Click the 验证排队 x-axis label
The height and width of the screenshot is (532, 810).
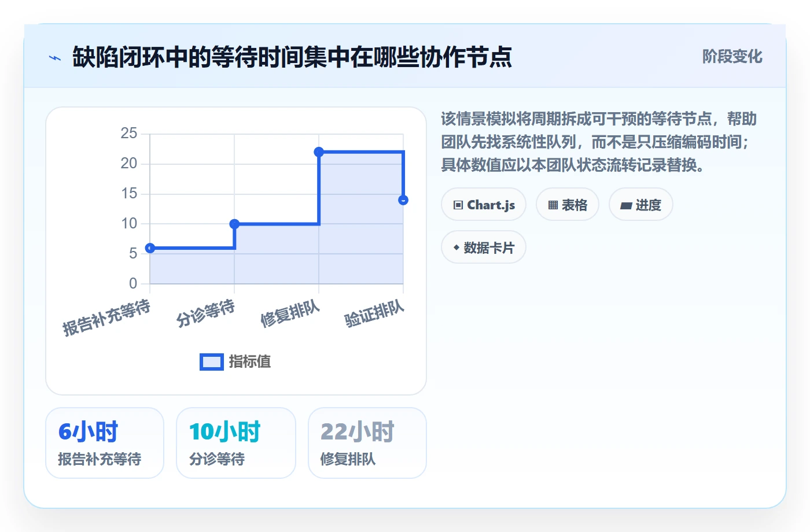pos(375,313)
